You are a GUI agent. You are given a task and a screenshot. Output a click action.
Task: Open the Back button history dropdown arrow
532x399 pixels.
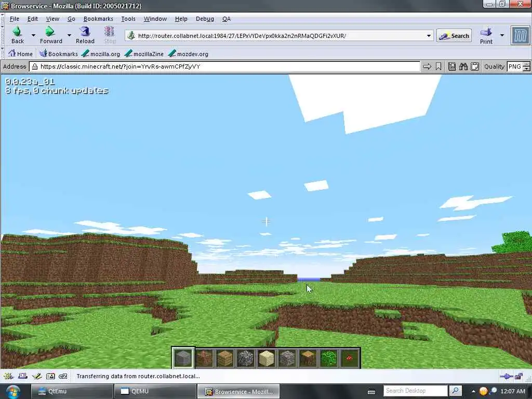click(33, 35)
